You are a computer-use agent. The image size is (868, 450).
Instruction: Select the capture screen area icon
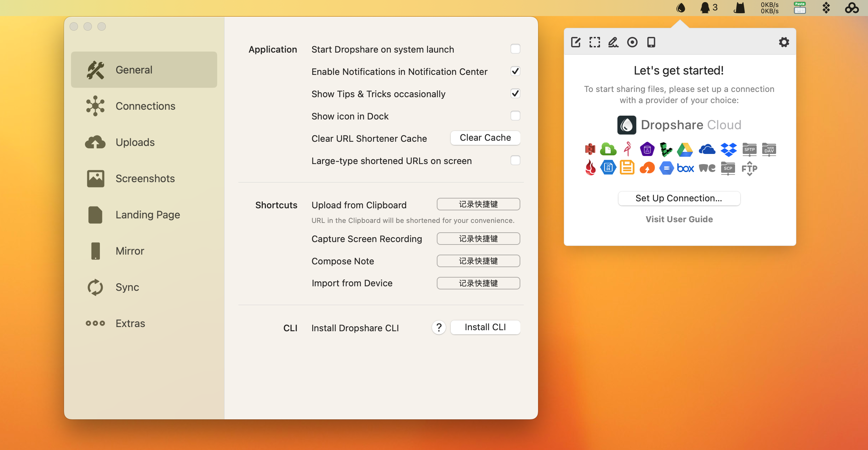coord(594,42)
